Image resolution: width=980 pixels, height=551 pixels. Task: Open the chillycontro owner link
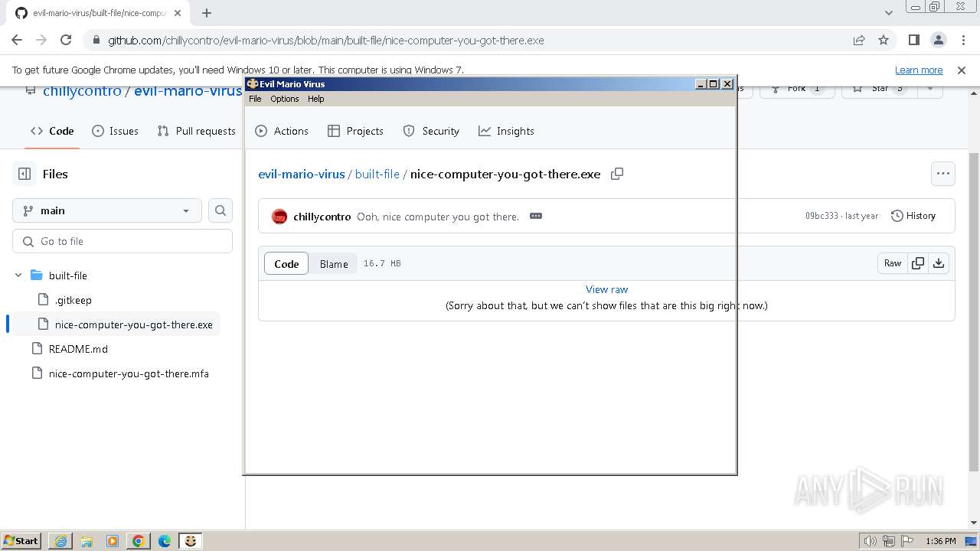pos(82,91)
